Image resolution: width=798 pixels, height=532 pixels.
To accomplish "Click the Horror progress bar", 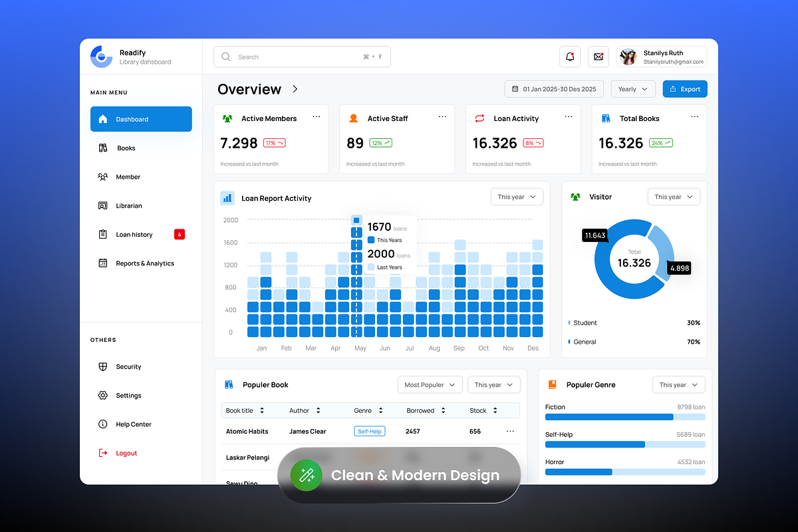I will pos(625,471).
